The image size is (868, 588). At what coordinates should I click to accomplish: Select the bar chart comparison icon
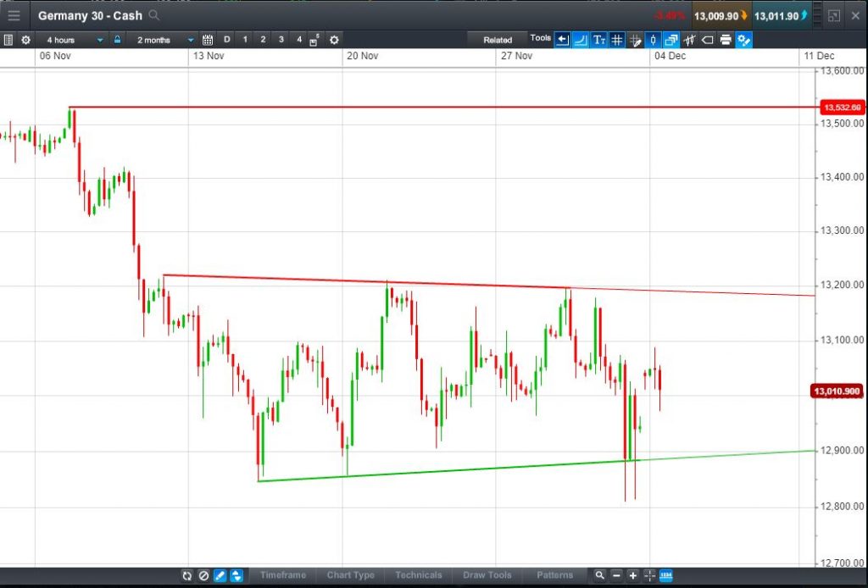689,40
